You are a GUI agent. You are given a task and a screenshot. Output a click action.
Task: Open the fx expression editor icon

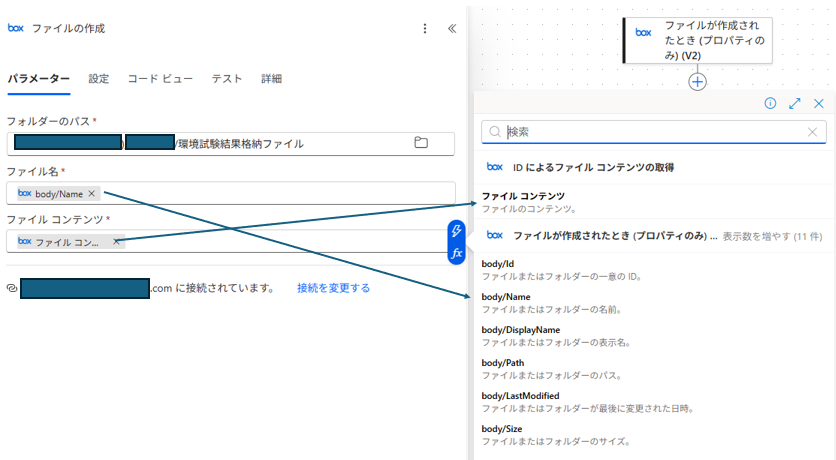[x=456, y=253]
